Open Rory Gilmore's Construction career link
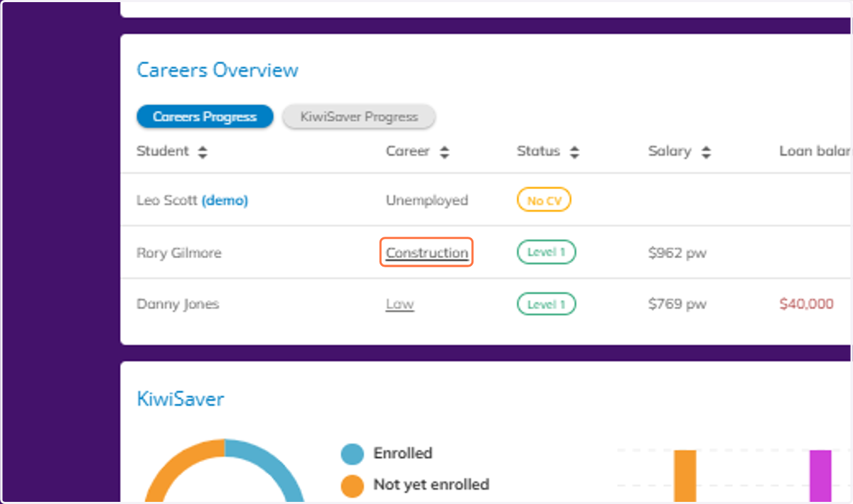 427,252
